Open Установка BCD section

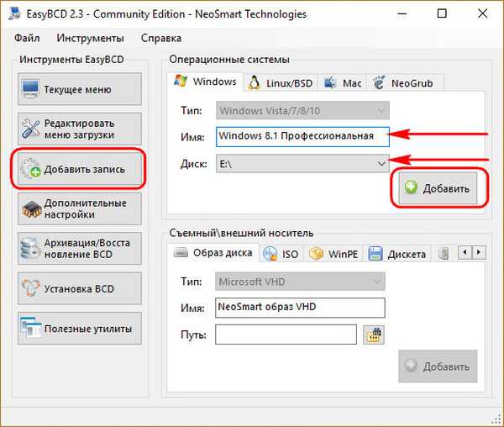coord(79,288)
